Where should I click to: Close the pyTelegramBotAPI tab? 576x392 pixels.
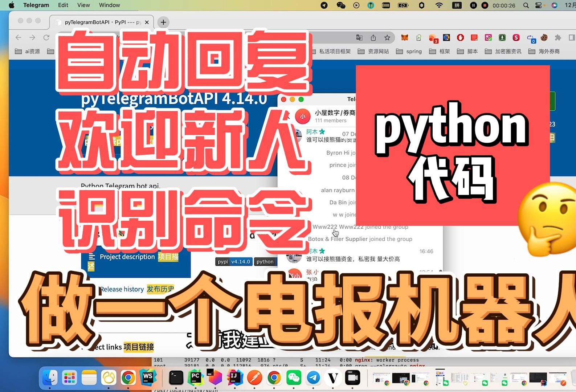click(x=147, y=22)
